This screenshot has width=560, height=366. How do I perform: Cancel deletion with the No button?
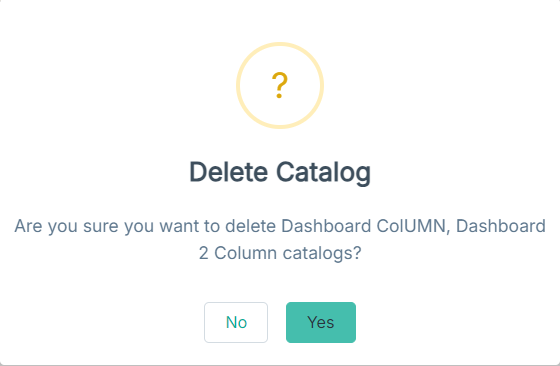(236, 322)
